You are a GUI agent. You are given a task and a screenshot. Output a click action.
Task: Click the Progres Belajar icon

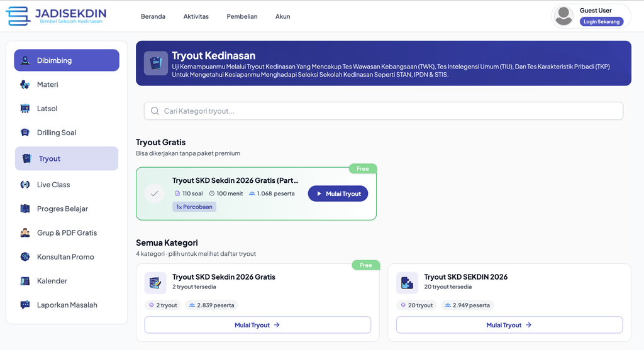tap(25, 209)
